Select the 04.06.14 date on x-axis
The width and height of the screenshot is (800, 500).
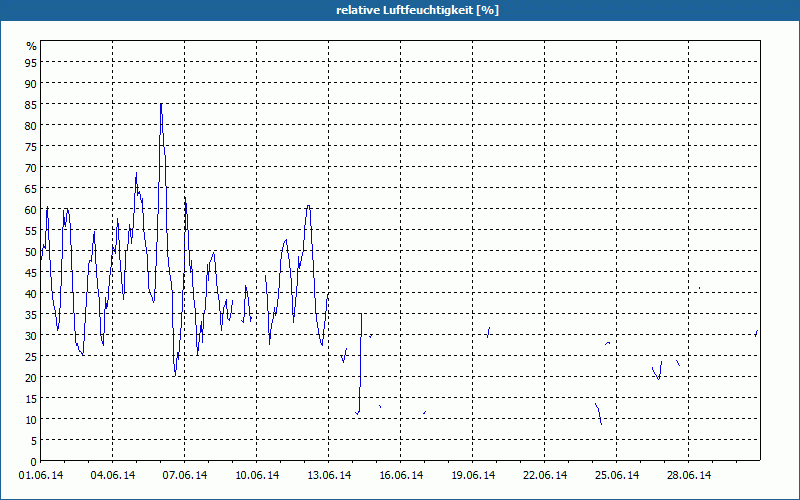(x=113, y=475)
